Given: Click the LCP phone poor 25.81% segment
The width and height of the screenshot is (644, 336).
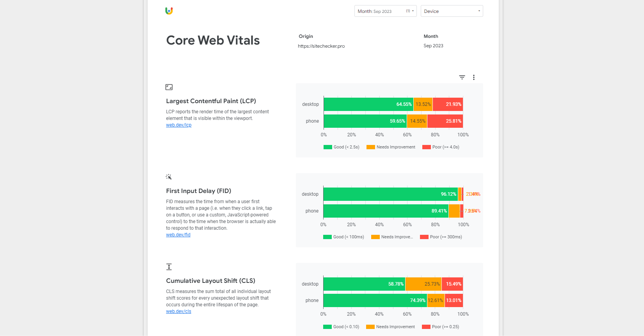Looking at the screenshot, I should click(x=445, y=121).
